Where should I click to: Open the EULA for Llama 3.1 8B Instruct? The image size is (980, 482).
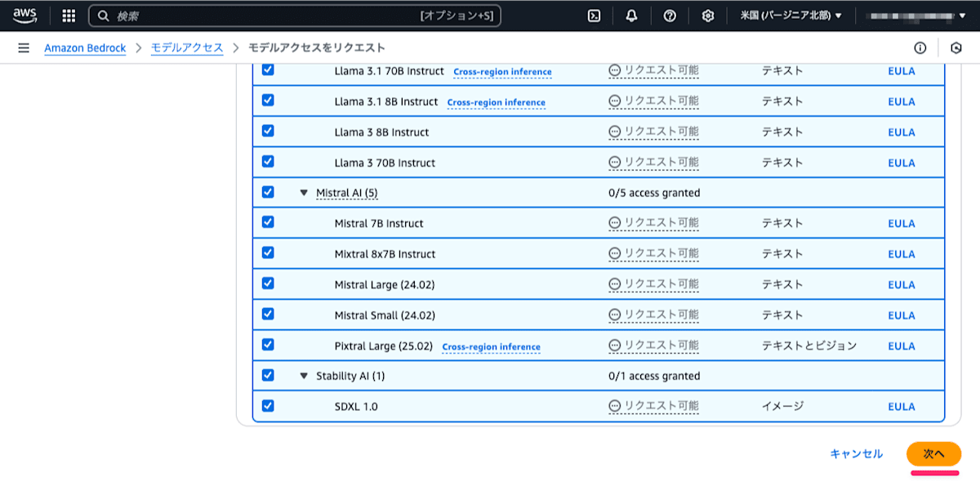[902, 102]
